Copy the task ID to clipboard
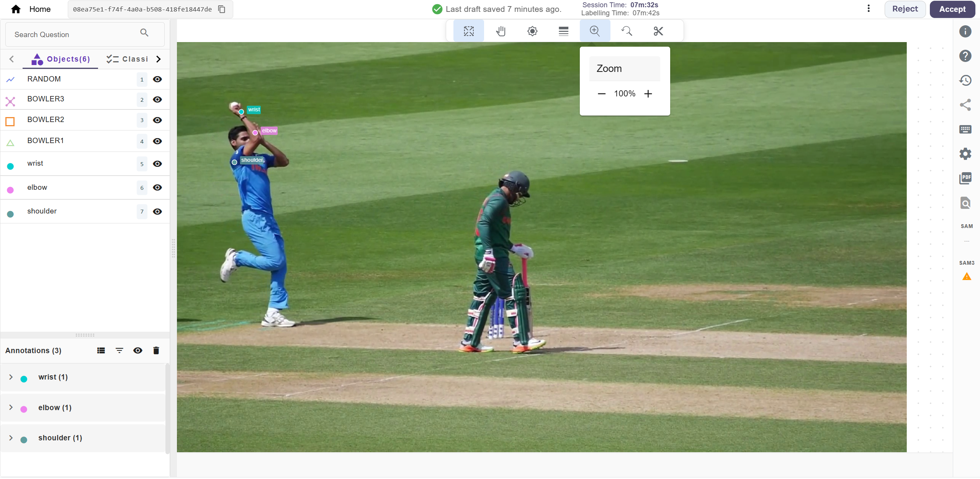Screen dimensions: 980x479 222,9
